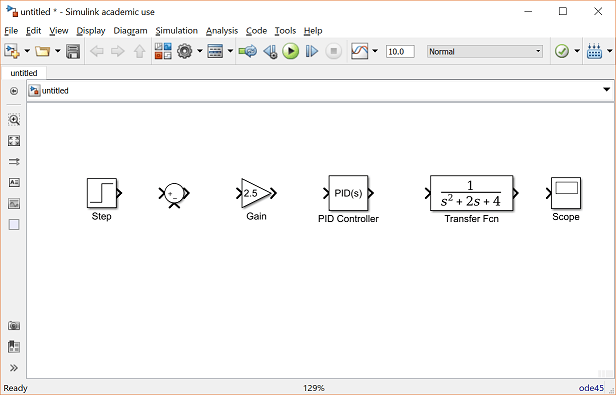
Task: Click the 129% zoom status text
Action: [314, 388]
